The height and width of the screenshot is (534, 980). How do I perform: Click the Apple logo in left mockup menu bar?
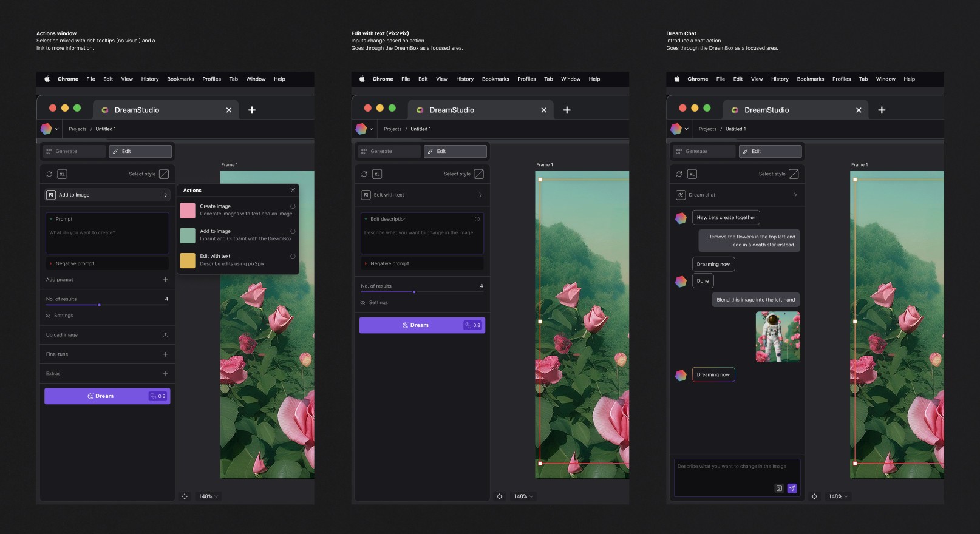(x=47, y=79)
